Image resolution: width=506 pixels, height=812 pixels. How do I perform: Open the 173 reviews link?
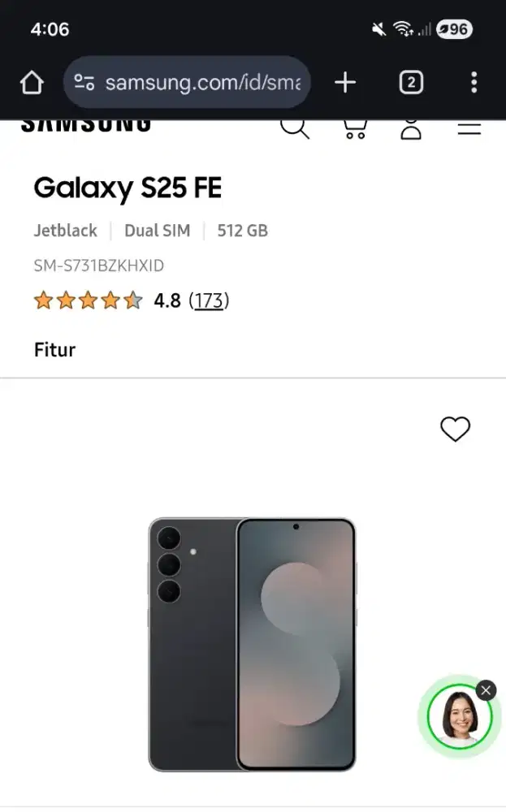[210, 300]
